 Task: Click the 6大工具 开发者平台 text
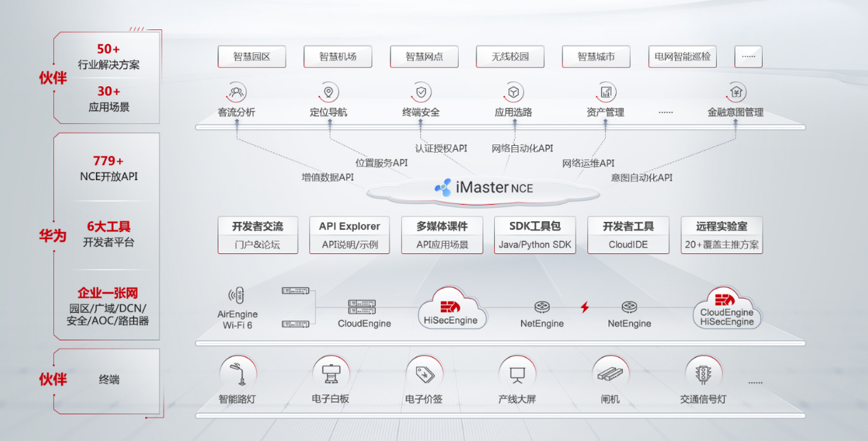coord(109,234)
